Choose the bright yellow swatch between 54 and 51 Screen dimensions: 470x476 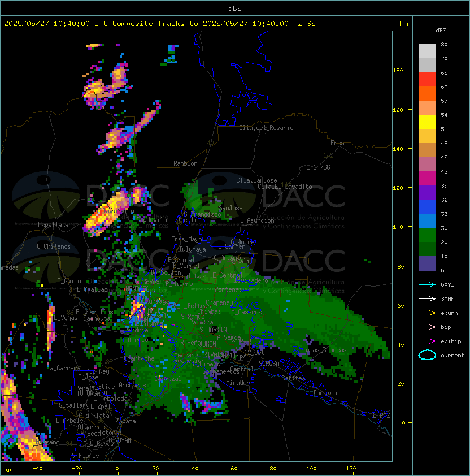pos(427,122)
